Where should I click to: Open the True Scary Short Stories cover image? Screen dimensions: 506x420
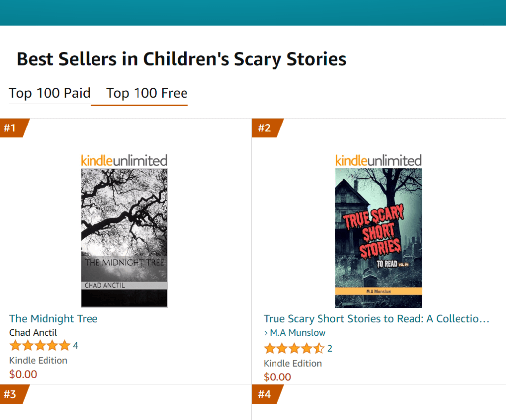point(378,238)
